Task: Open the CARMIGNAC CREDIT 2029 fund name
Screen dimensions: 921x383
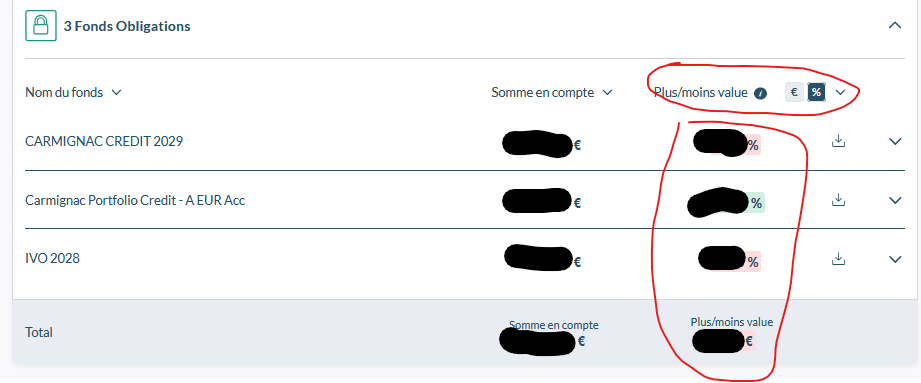Action: click(104, 142)
